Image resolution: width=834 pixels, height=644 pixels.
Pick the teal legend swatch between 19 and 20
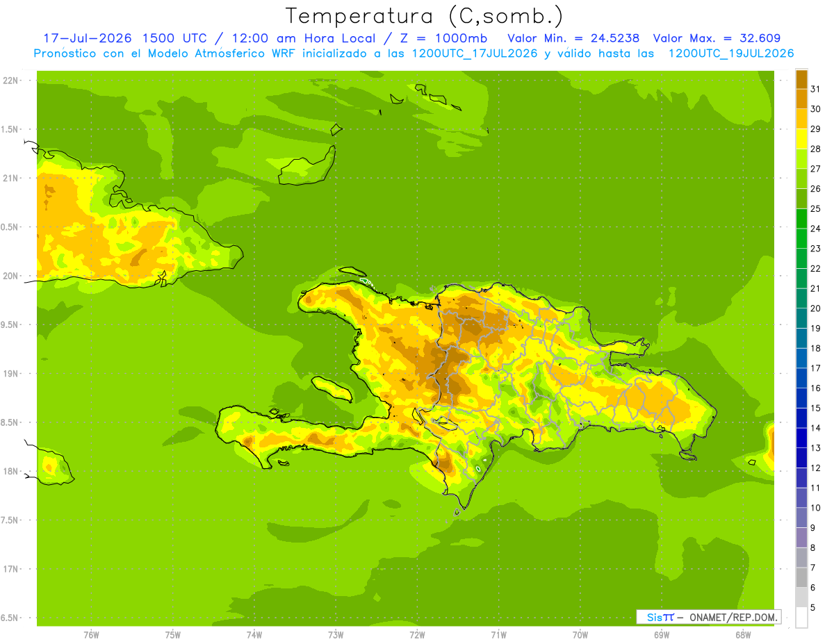pyautogui.click(x=801, y=318)
